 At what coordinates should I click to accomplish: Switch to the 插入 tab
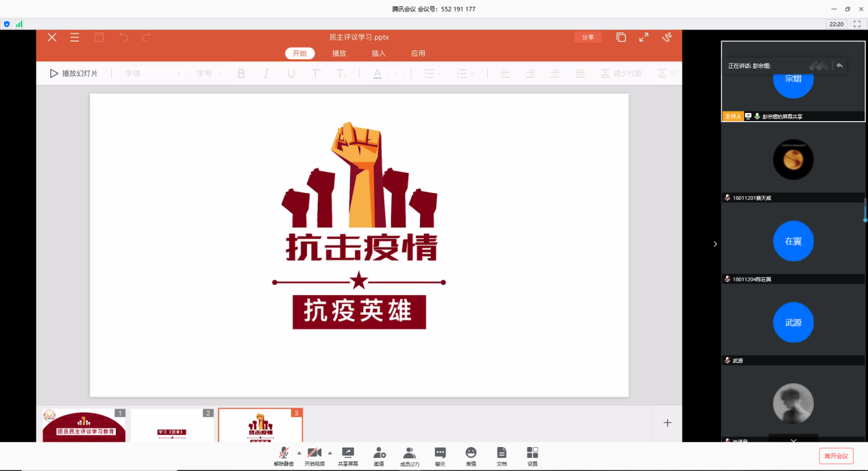point(379,53)
